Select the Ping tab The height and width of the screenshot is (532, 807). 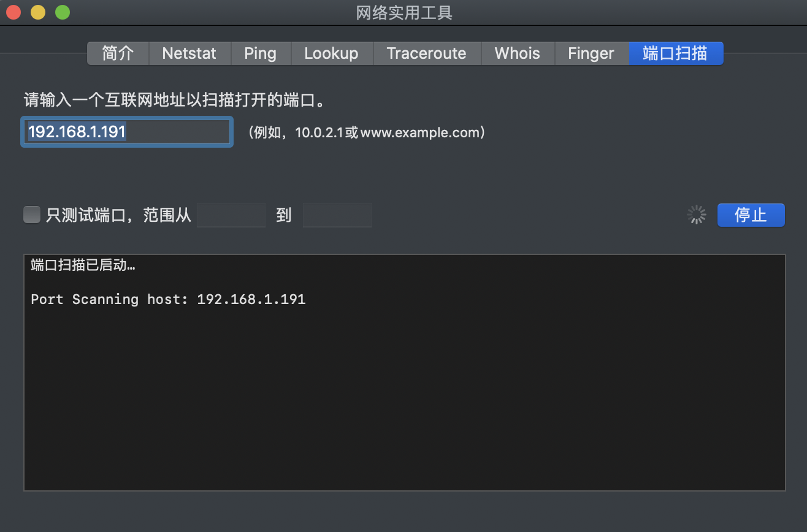tap(260, 53)
